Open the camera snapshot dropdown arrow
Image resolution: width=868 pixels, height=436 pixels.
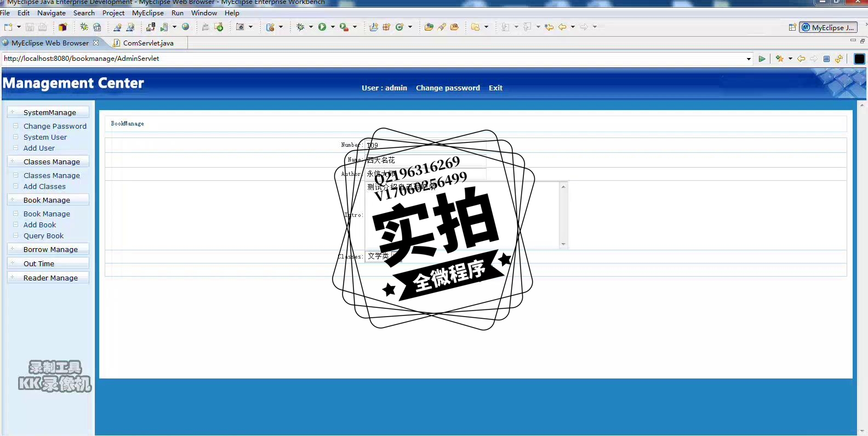pos(251,27)
